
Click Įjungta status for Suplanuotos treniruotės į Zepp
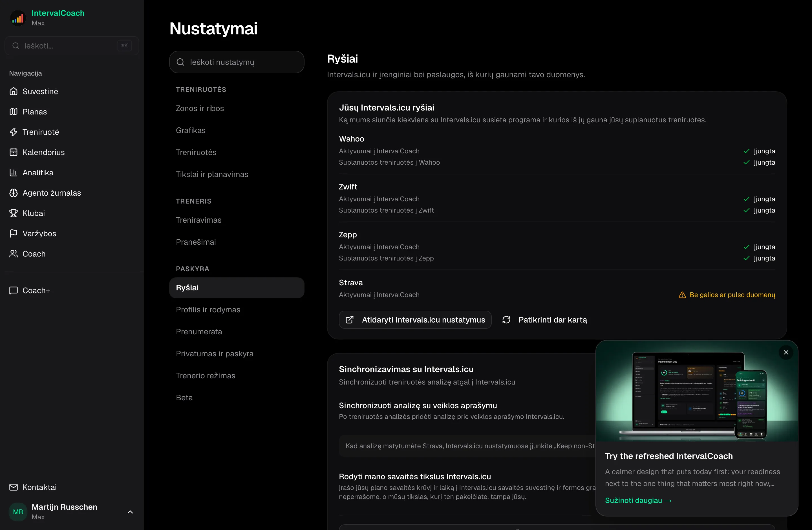click(759, 258)
